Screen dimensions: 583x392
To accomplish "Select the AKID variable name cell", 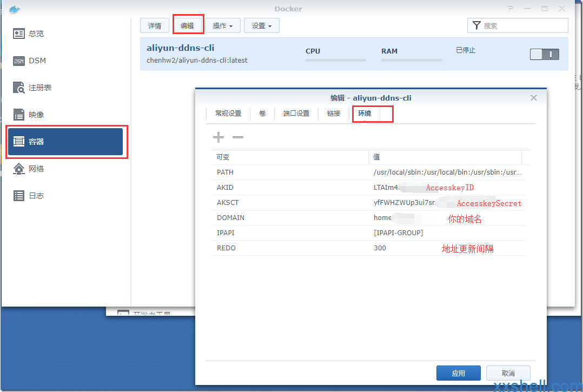I will tap(290, 188).
